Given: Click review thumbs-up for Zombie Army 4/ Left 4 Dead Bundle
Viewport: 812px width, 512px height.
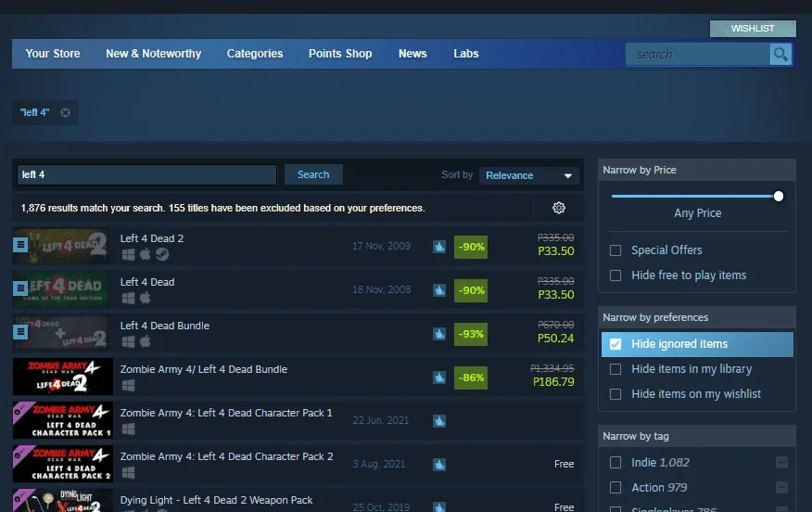Looking at the screenshot, I should point(439,378).
